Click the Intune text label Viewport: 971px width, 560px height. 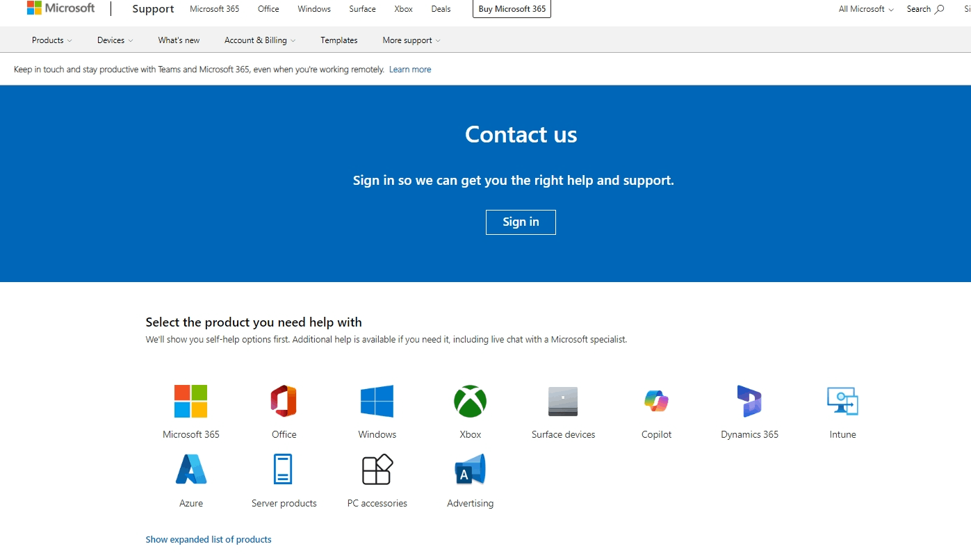[x=842, y=434]
